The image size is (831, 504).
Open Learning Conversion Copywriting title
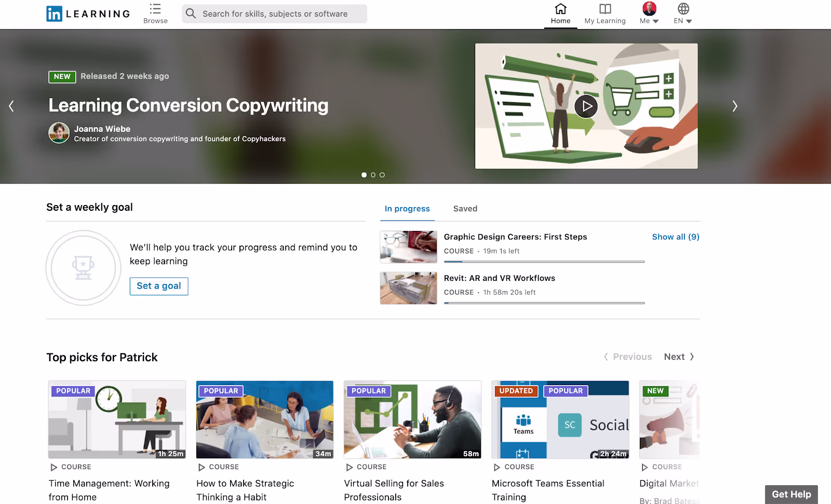(x=189, y=105)
